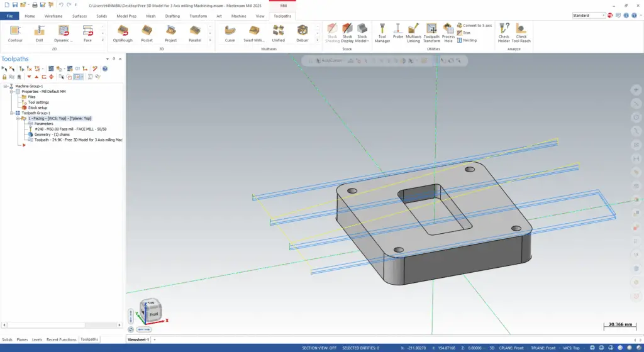This screenshot has width=644, height=352.
Task: Expand the Multiaxis toolpath gallery
Action: click(x=317, y=40)
